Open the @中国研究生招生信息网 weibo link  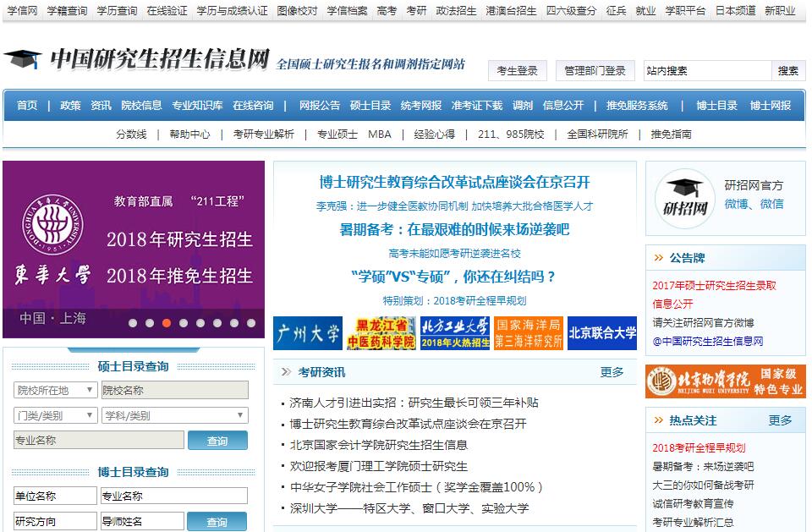[707, 342]
